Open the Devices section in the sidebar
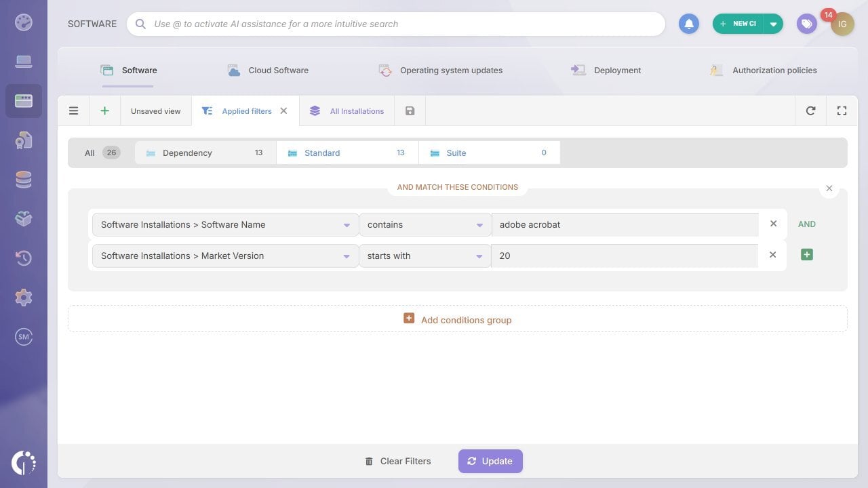Image resolution: width=868 pixels, height=488 pixels. point(24,61)
